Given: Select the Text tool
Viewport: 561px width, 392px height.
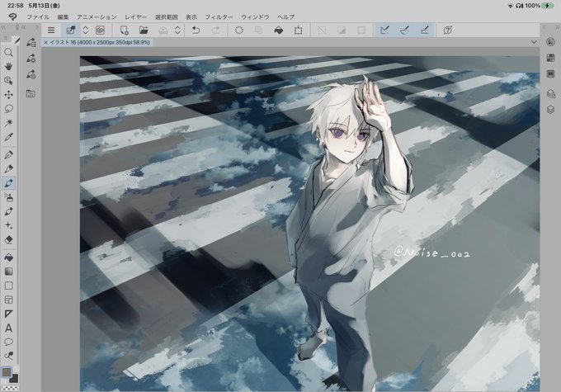Looking at the screenshot, I should click(x=8, y=328).
